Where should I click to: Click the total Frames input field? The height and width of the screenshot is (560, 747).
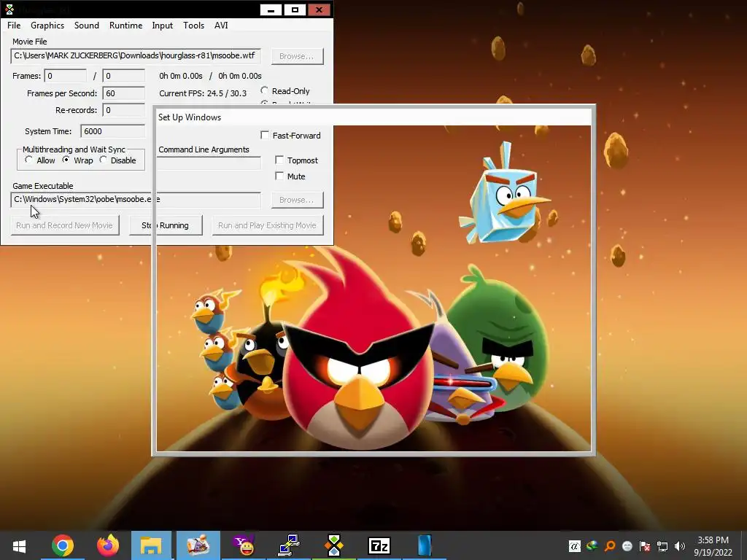[124, 76]
